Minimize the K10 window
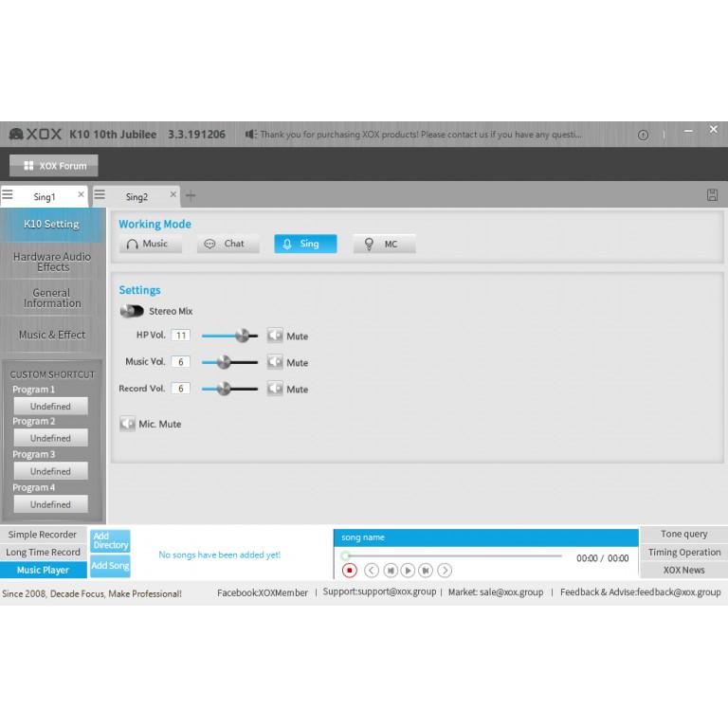The image size is (728, 728). coord(688,132)
